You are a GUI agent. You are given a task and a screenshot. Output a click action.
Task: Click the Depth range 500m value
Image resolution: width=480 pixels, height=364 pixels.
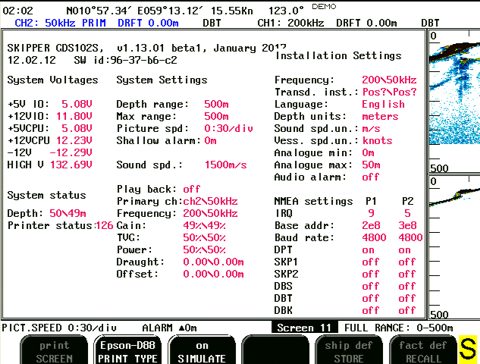216,104
